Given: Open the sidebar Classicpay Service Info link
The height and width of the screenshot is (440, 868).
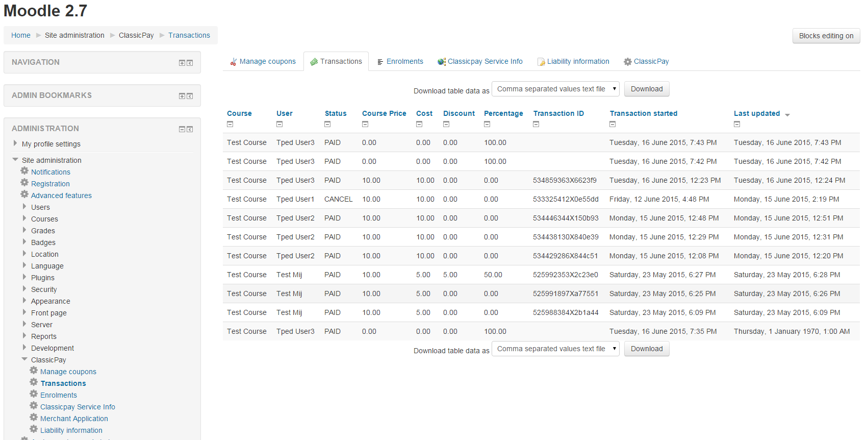Looking at the screenshot, I should (78, 407).
